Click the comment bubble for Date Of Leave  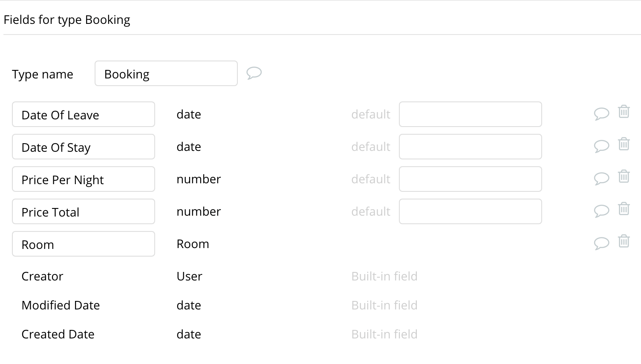tap(602, 113)
